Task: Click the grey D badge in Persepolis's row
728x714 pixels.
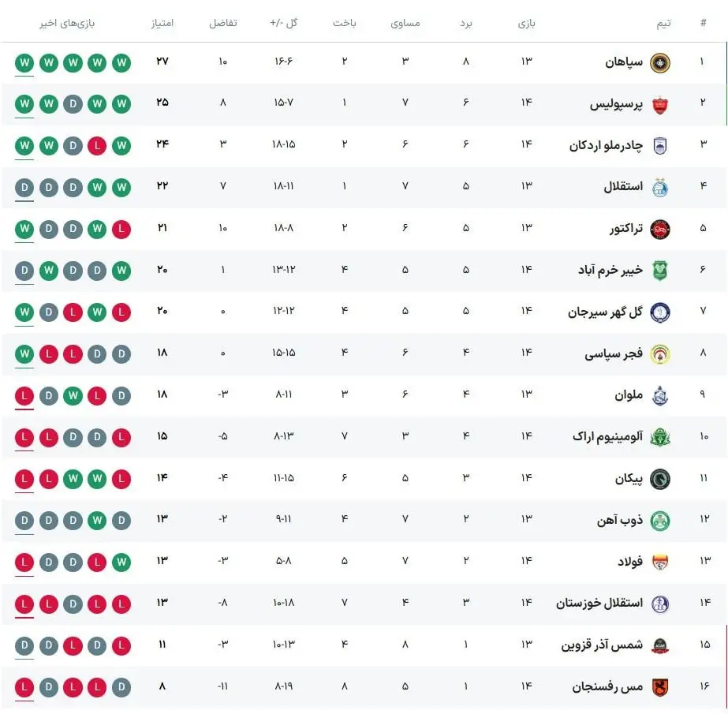Action: (73, 103)
